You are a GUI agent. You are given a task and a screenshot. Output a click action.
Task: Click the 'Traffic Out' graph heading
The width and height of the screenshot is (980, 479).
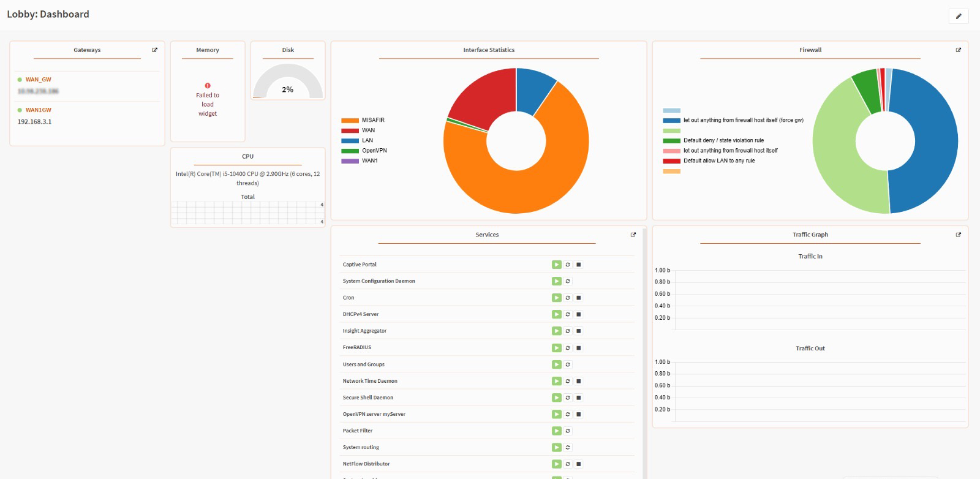(810, 349)
